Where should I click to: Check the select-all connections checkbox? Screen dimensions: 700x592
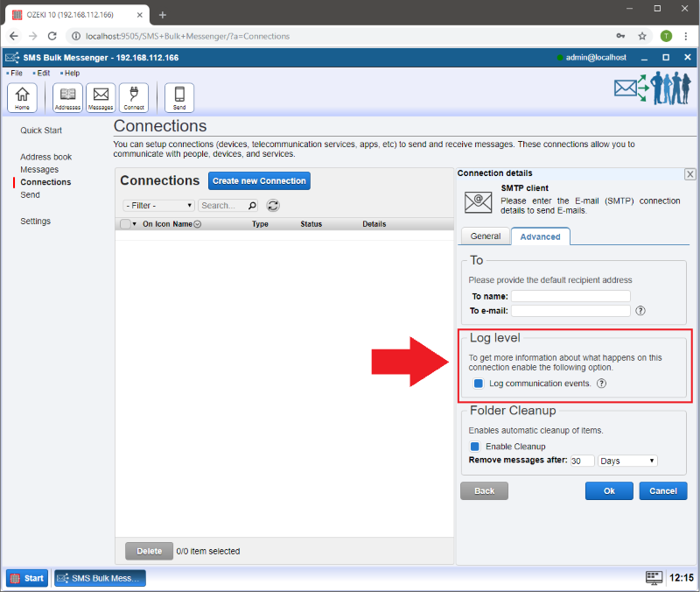pyautogui.click(x=125, y=224)
